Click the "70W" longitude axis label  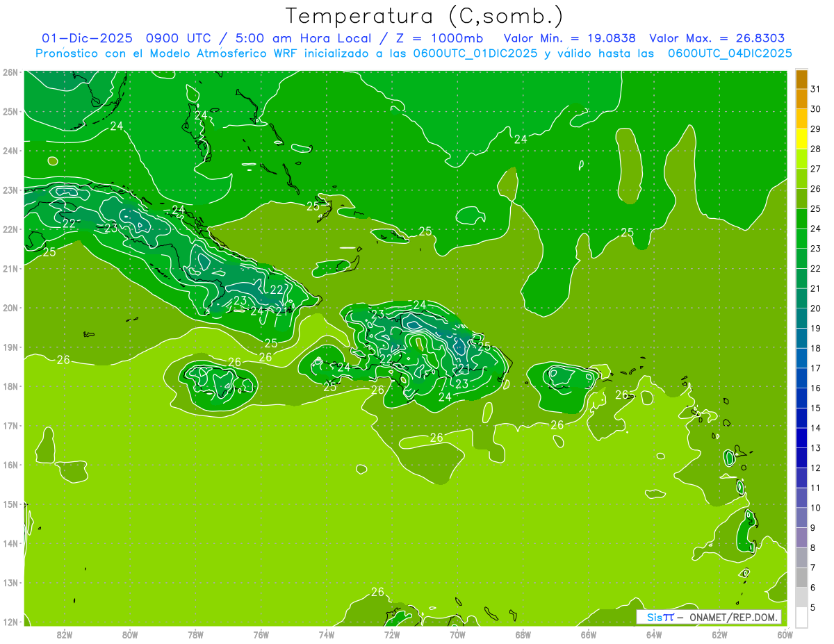(x=457, y=634)
